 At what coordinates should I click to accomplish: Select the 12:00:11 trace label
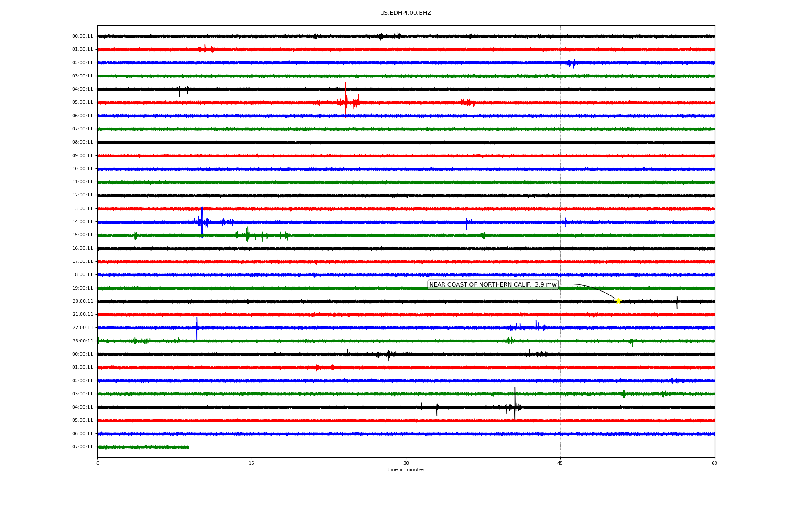pos(82,195)
